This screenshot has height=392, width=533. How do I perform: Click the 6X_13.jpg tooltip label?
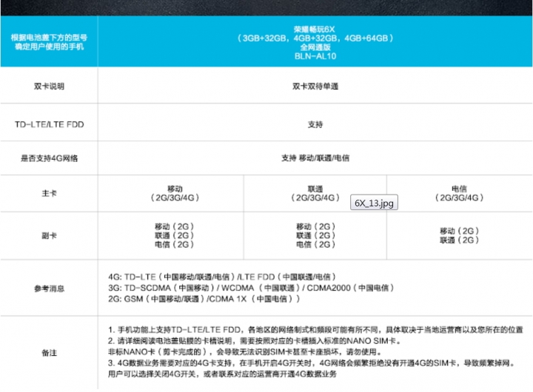tap(374, 203)
